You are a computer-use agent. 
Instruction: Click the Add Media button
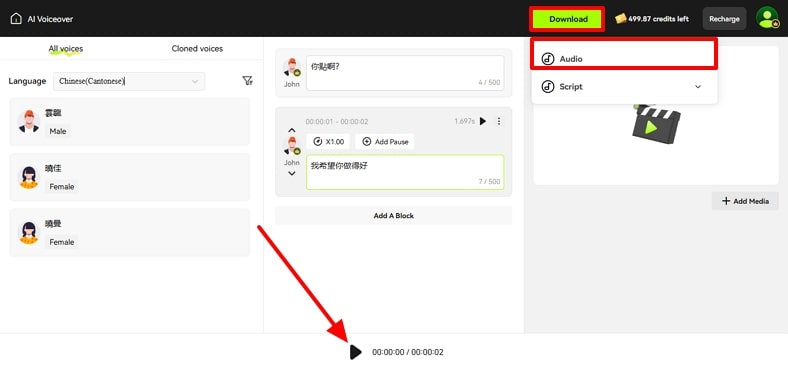[745, 201]
